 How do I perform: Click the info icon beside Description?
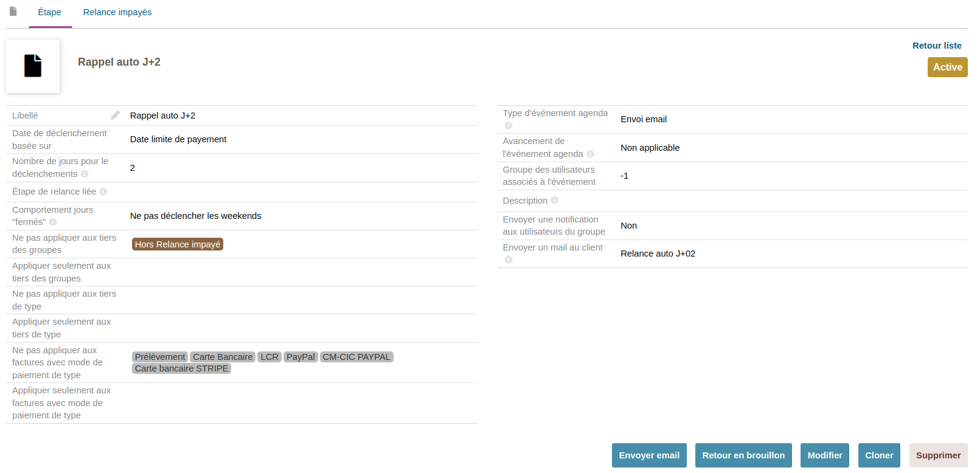pyautogui.click(x=555, y=201)
